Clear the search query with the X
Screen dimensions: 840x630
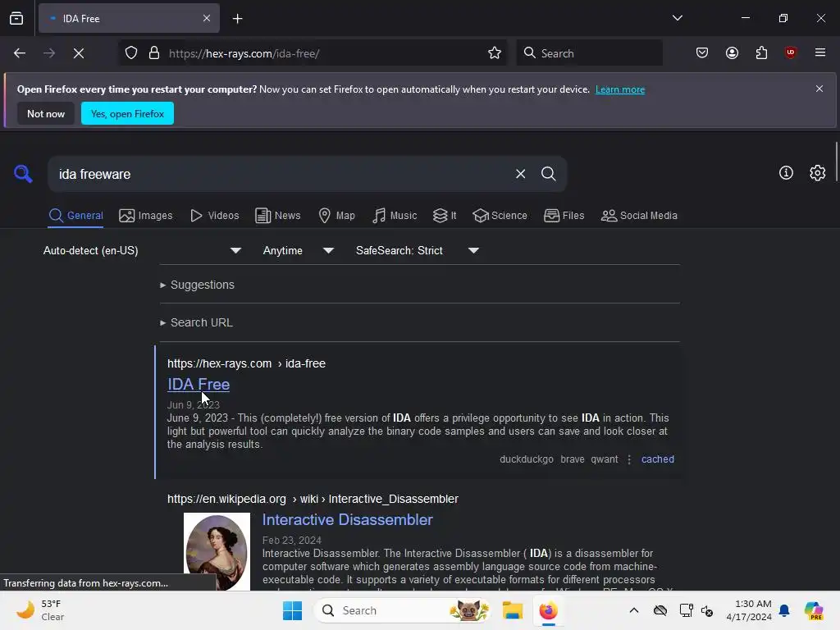(x=520, y=174)
